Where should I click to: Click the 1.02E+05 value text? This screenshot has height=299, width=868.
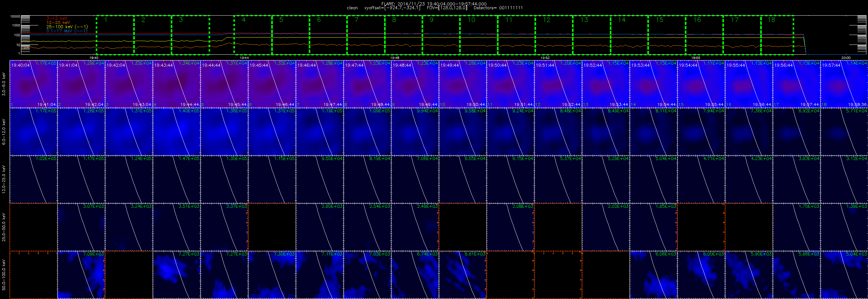[46, 158]
